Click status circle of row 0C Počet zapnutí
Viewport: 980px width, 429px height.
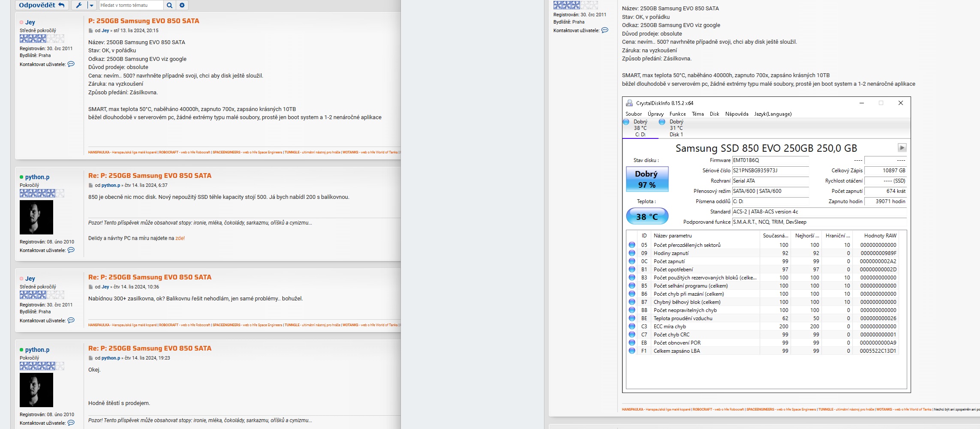632,261
